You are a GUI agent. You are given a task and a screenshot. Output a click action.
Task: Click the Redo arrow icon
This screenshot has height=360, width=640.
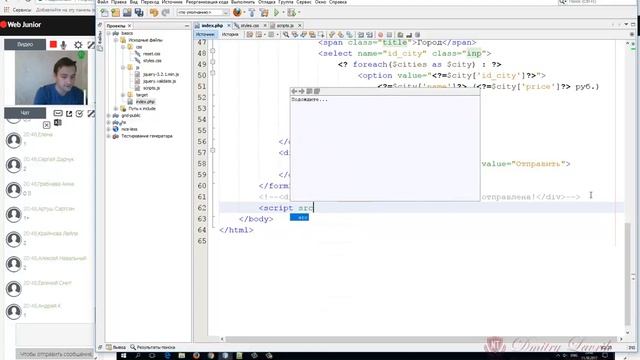(165, 13)
